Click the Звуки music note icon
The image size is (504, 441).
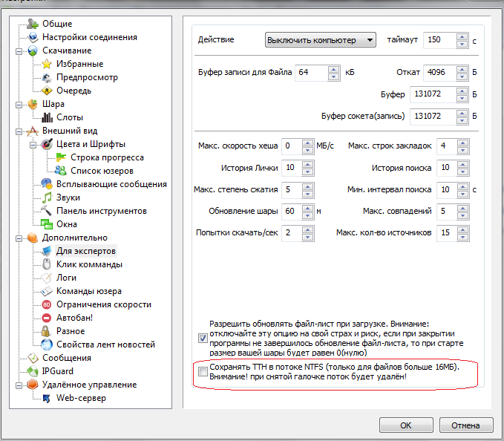[47, 197]
